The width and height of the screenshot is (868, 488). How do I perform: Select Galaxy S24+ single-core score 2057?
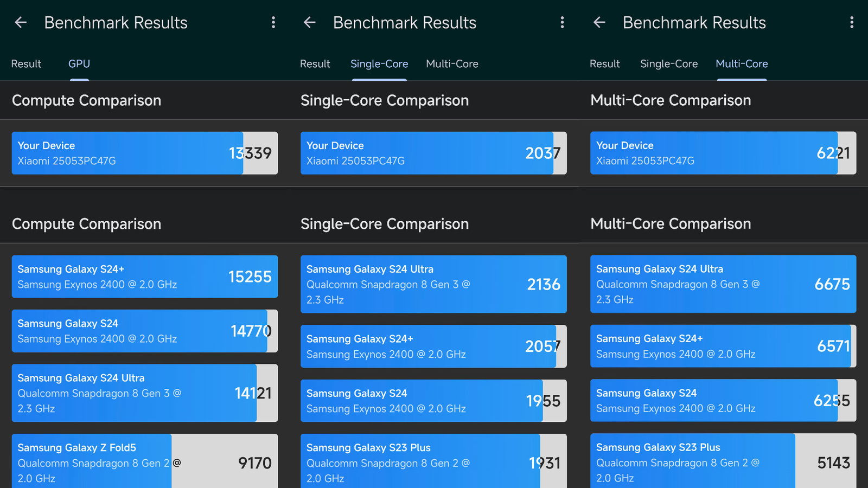pyautogui.click(x=433, y=346)
